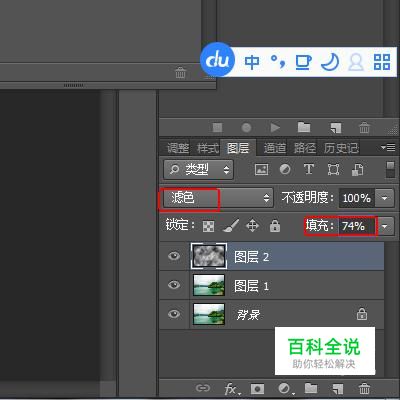Screen dimensions: 400x400
Task: Start recording action button
Action: point(246,128)
